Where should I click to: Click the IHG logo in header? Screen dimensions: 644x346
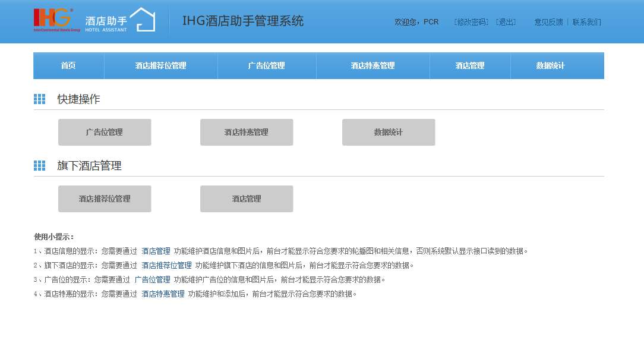point(56,20)
